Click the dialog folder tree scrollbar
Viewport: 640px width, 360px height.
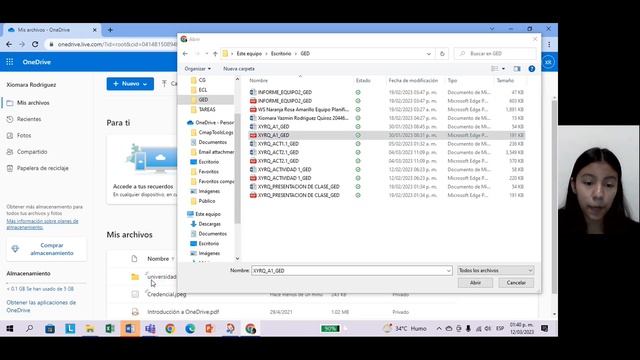coord(237,169)
